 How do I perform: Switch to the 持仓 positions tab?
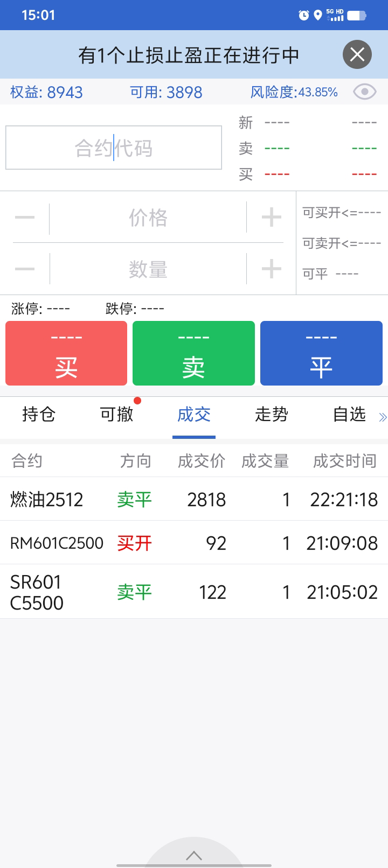pyautogui.click(x=39, y=414)
